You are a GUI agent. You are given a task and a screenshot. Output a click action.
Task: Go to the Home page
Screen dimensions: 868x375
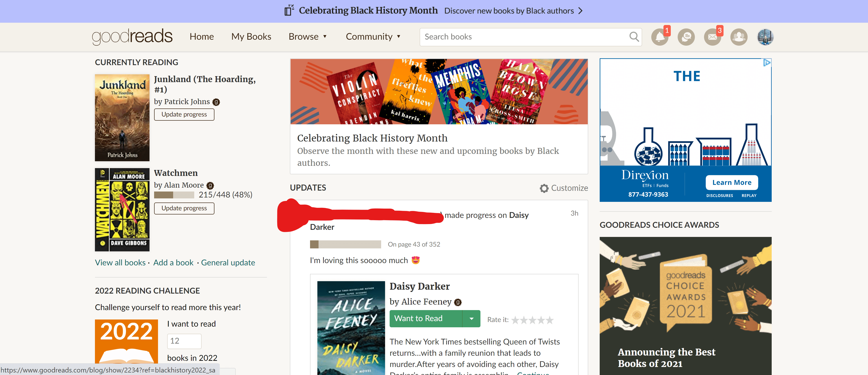coord(202,36)
